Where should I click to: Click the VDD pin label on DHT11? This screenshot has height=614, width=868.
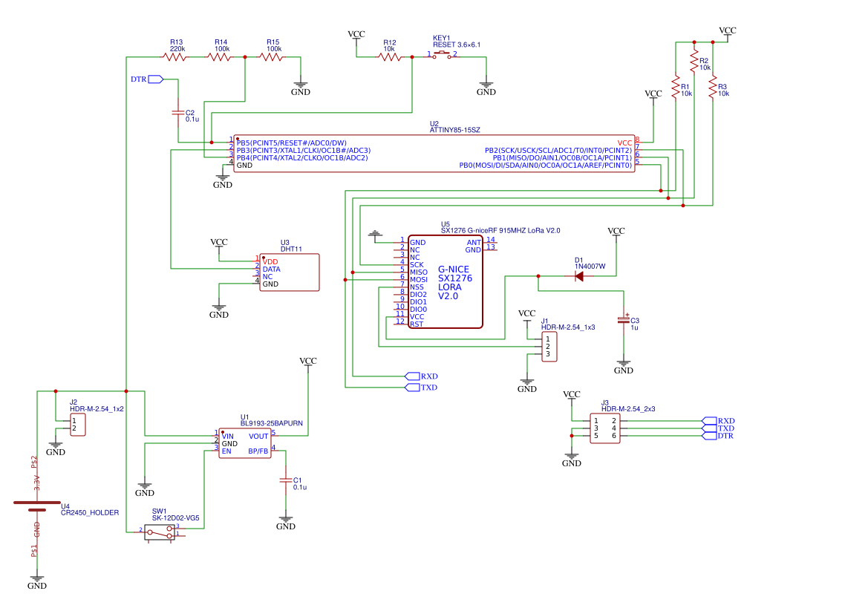(x=270, y=262)
